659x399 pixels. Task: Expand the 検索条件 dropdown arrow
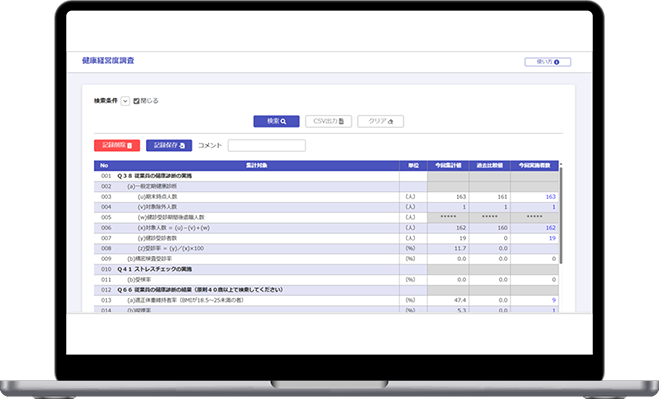tap(125, 101)
